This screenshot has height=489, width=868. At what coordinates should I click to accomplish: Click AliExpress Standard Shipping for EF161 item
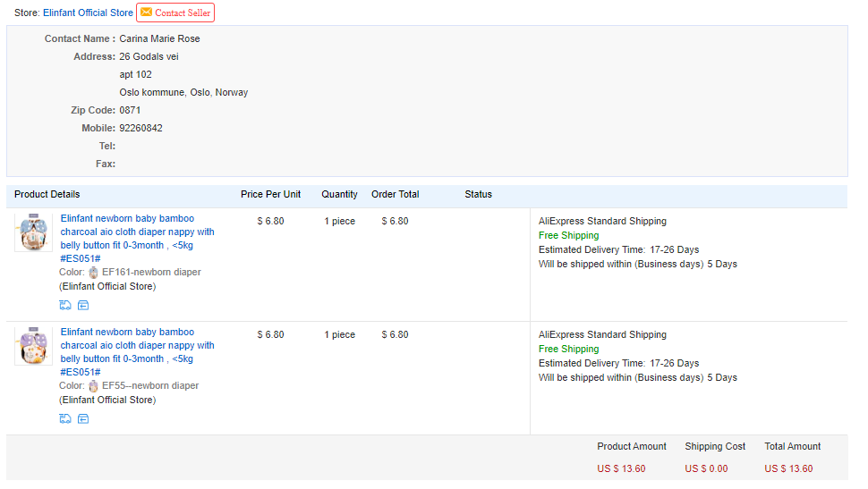pos(602,222)
